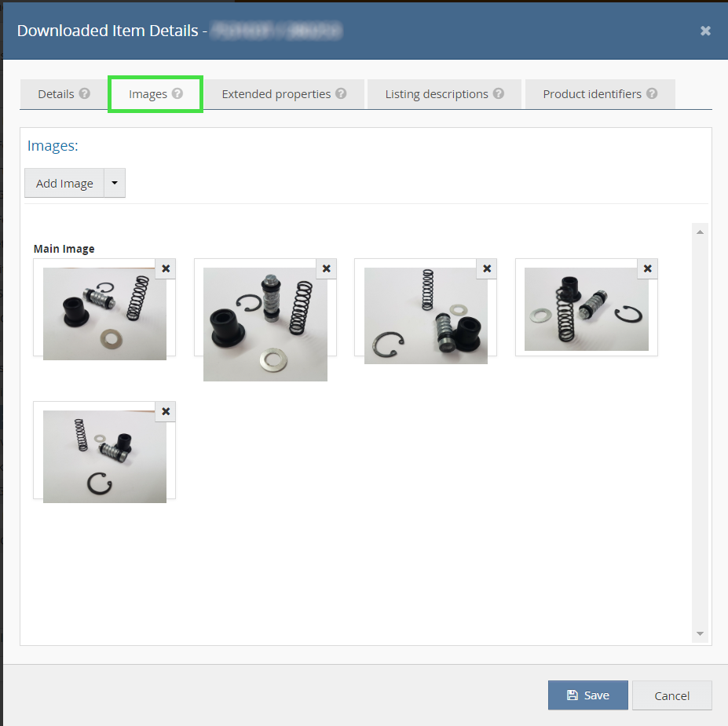Delete the second product image via X

coord(327,268)
